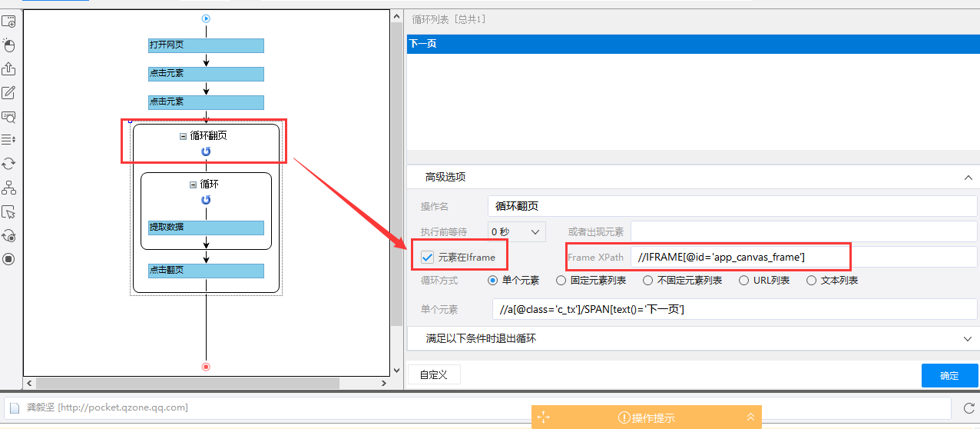This screenshot has width=980, height=429.
Task: Click the move cross icon on 操作提示 bar
Action: (x=544, y=417)
